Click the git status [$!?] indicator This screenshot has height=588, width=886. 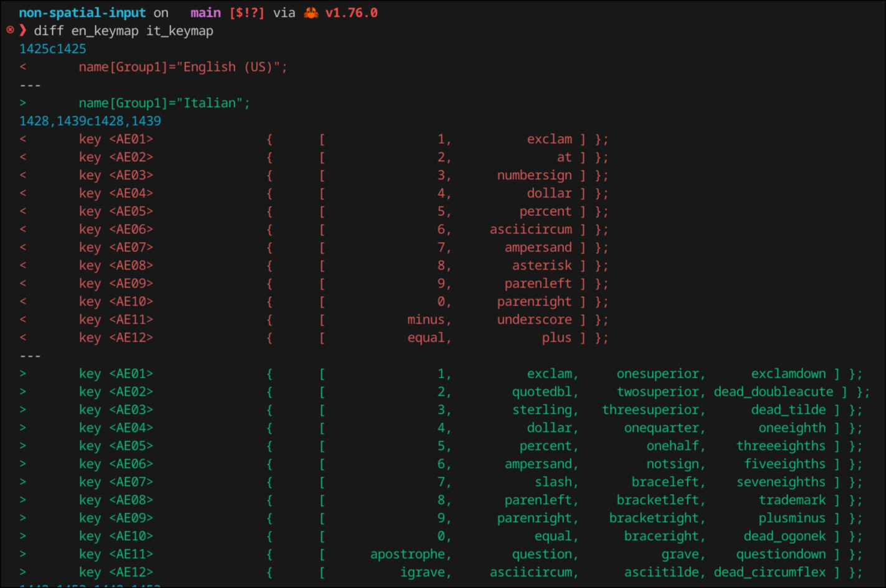coord(247,12)
